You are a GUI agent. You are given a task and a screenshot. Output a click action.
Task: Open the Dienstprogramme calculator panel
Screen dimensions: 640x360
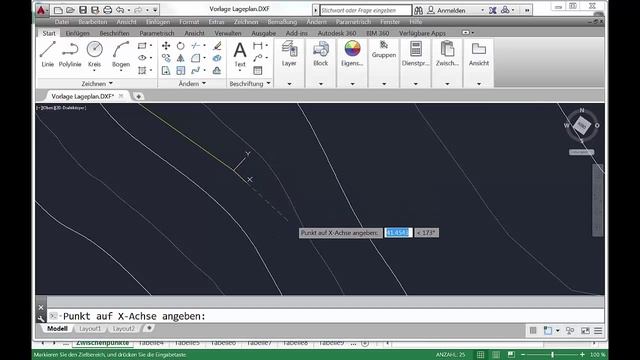(416, 53)
